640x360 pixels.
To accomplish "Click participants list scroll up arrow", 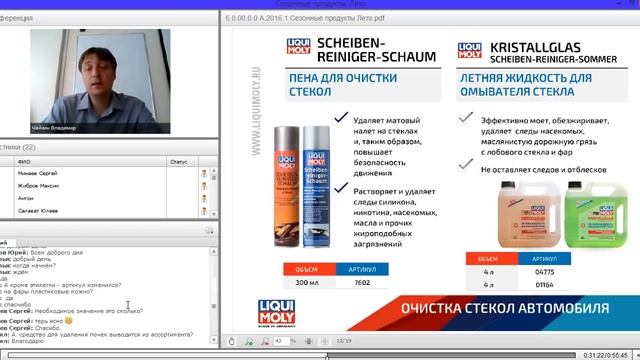I will (x=213, y=171).
